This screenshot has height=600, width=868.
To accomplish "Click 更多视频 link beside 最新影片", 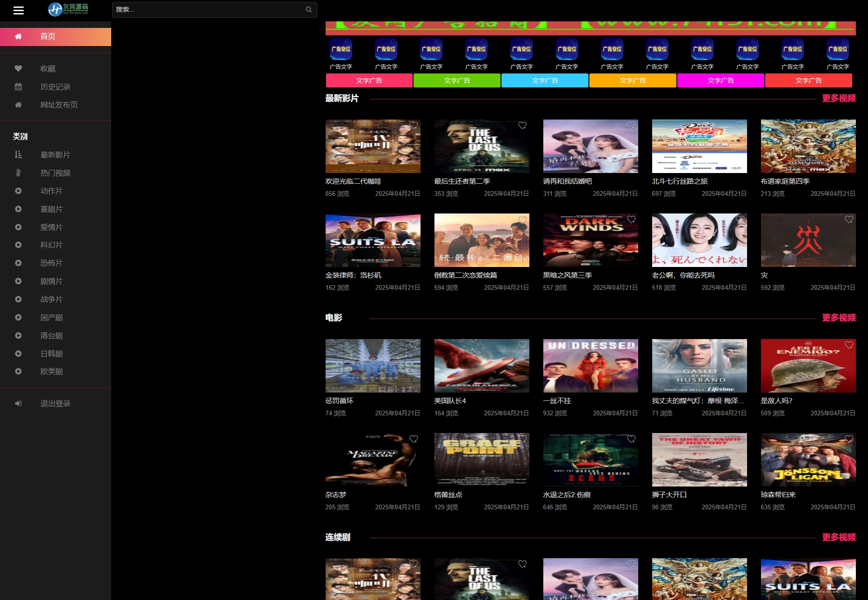I will point(838,99).
